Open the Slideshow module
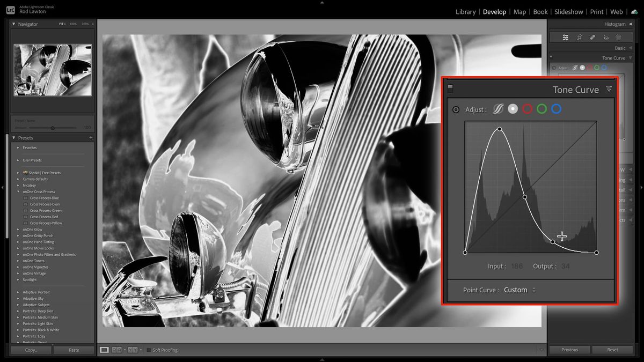This screenshot has height=362, width=644. [569, 11]
